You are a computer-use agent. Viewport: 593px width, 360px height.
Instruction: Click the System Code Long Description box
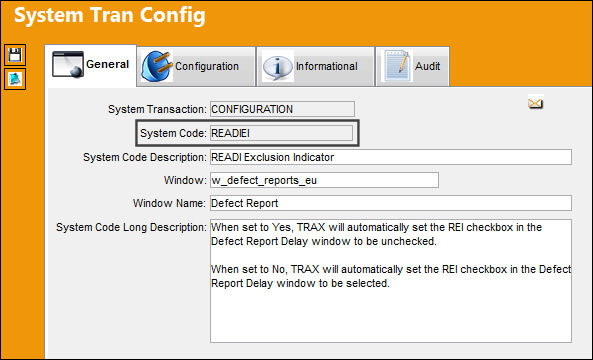tap(391, 281)
